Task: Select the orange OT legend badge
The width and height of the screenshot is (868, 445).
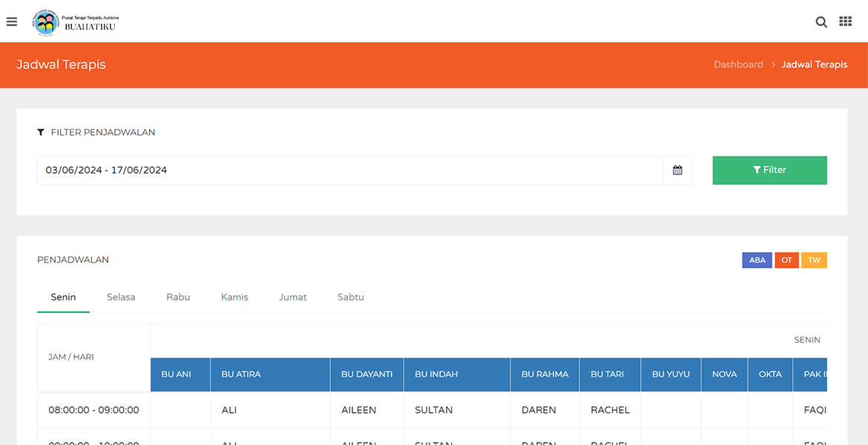Action: 786,260
